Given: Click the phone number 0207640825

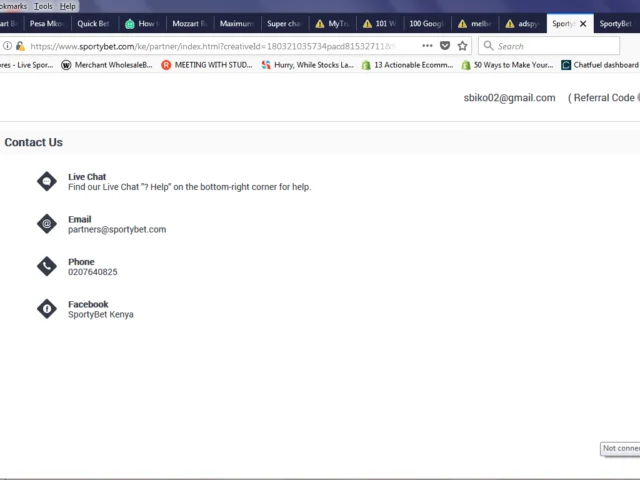Looking at the screenshot, I should point(93,272).
